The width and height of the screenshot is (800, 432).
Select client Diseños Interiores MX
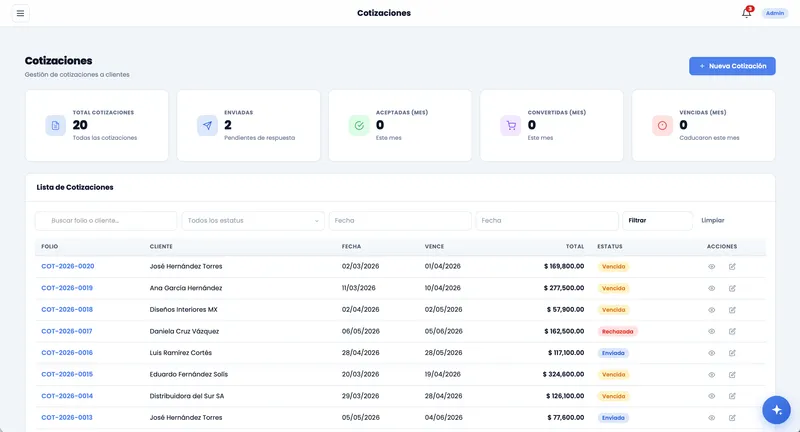(x=183, y=310)
